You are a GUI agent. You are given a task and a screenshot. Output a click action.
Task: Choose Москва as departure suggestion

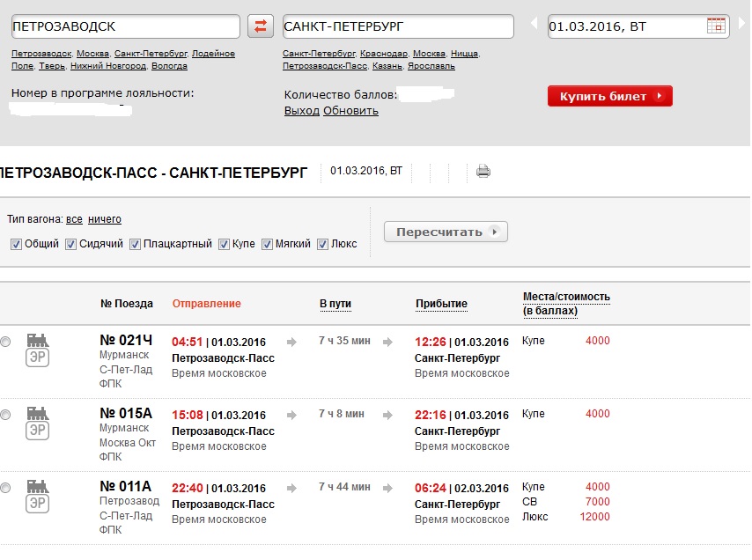[92, 54]
